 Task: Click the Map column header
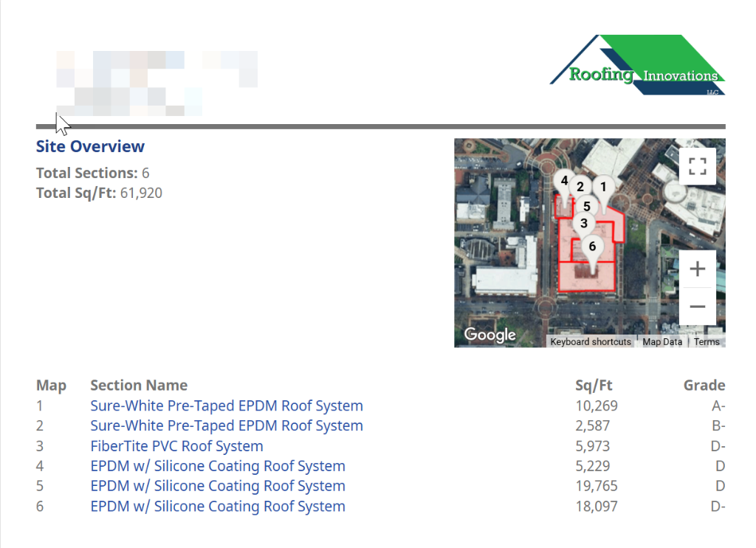click(51, 386)
